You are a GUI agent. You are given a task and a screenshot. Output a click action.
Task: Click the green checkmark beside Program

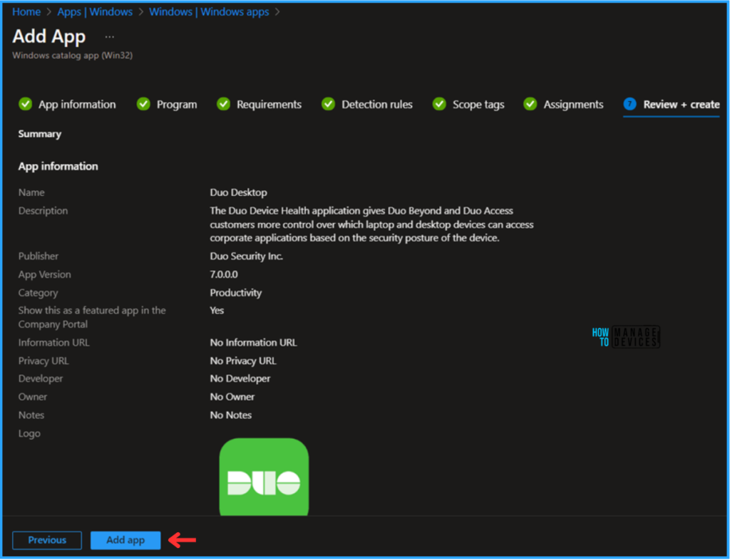pos(143,104)
